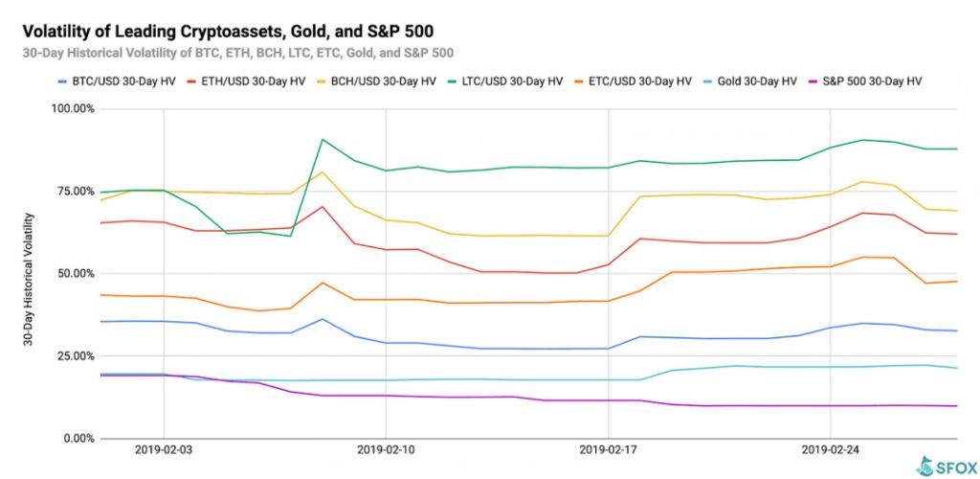
Task: Click the 50.00% y-axis label
Action: click(x=77, y=273)
